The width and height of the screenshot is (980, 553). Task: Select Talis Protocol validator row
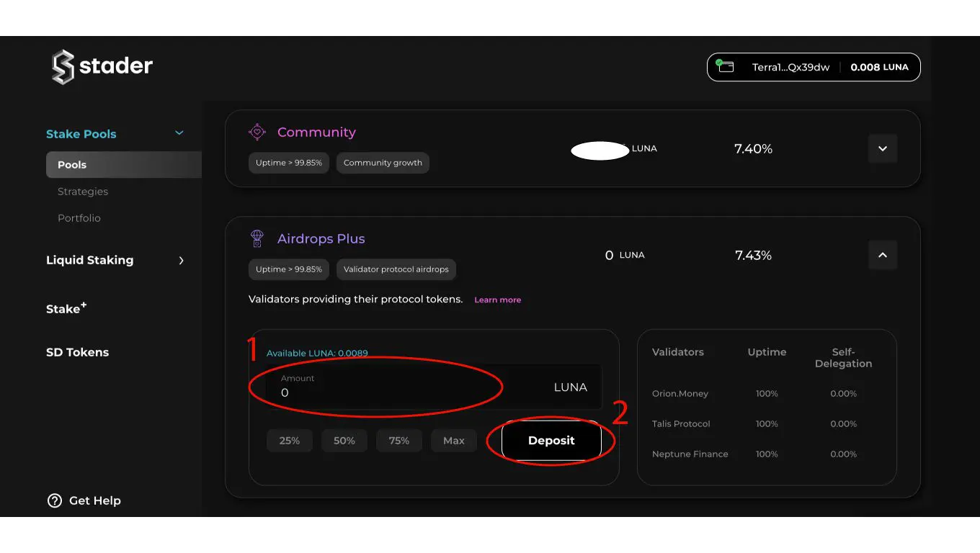767,424
